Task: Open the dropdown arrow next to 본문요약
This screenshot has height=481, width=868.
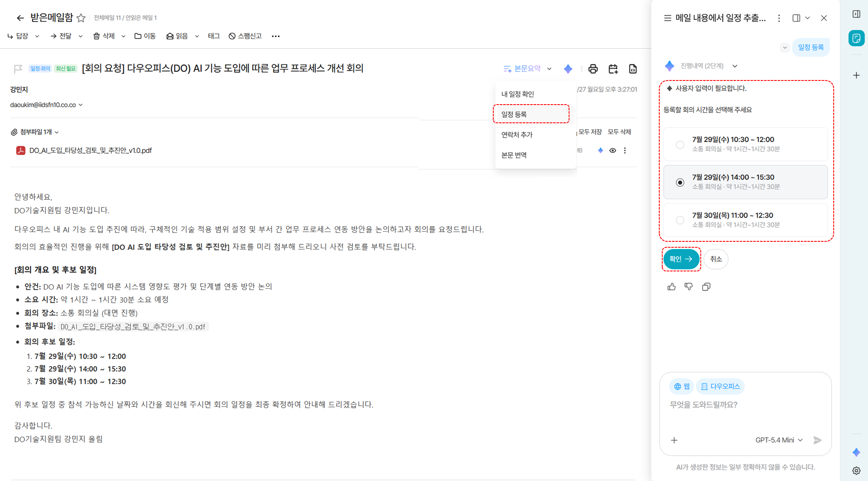Action: pyautogui.click(x=549, y=69)
